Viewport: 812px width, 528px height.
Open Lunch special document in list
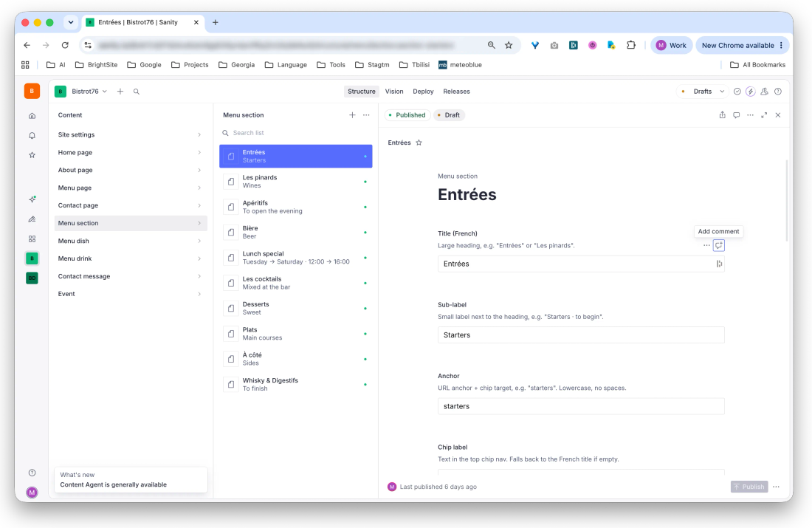click(296, 258)
